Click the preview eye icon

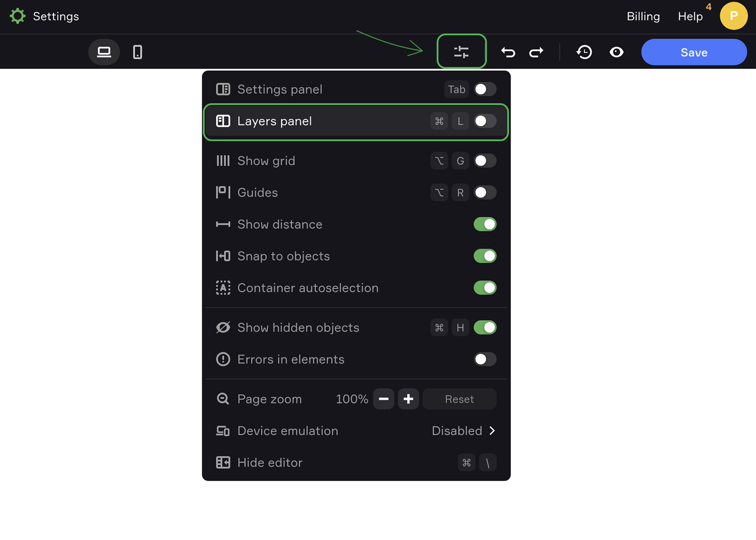[x=616, y=52]
